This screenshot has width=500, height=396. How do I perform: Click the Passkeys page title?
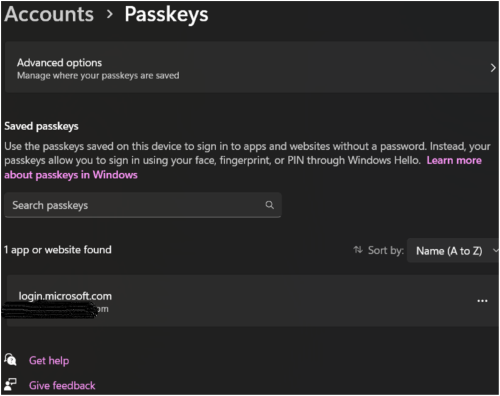click(x=166, y=15)
